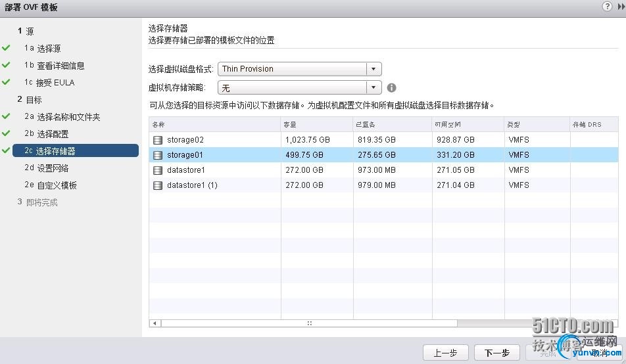This screenshot has width=626, height=364.
Task: Click the datastore1 (1) datastore icon
Action: pos(158,185)
